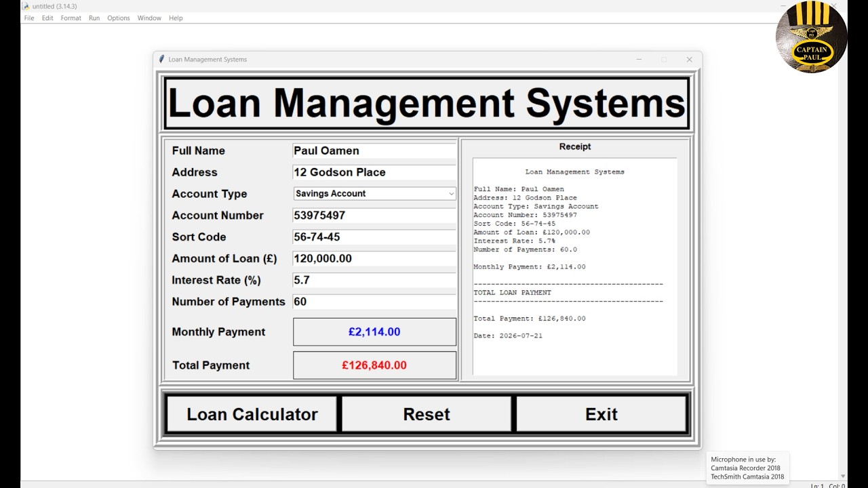The width and height of the screenshot is (868, 488).
Task: Click receipt line 'Number of Payments: 60.0'
Action: pyautogui.click(x=525, y=249)
